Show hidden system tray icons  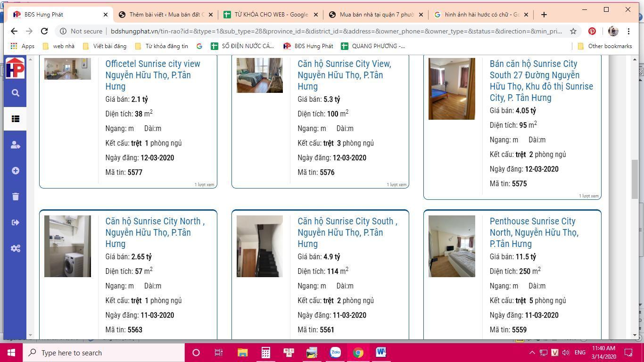532,353
